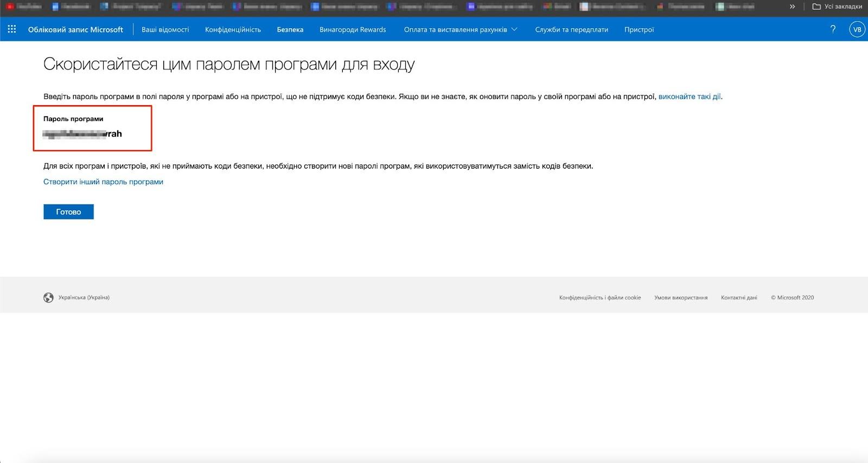Open the VB account avatar menu
Screen dimensions: 868x463
tap(857, 29)
